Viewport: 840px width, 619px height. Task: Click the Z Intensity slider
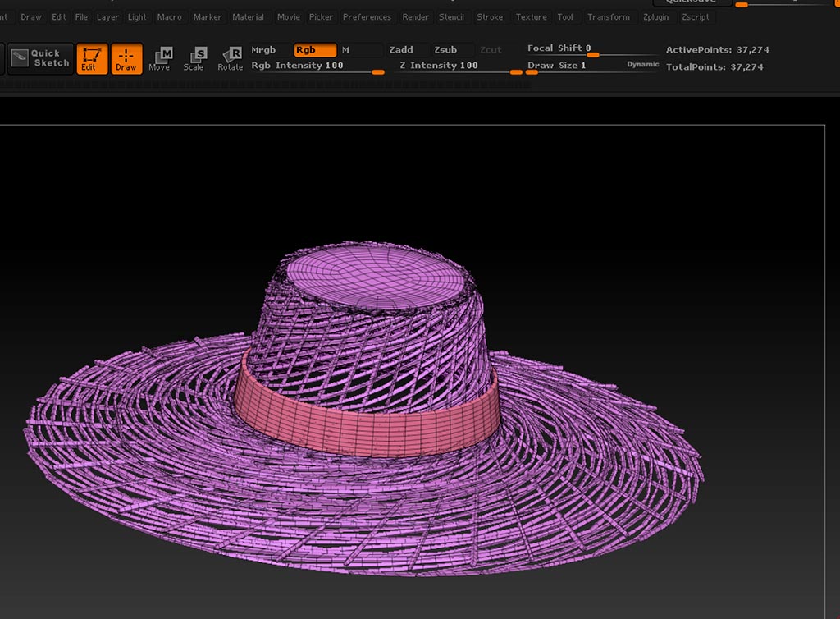[x=460, y=66]
